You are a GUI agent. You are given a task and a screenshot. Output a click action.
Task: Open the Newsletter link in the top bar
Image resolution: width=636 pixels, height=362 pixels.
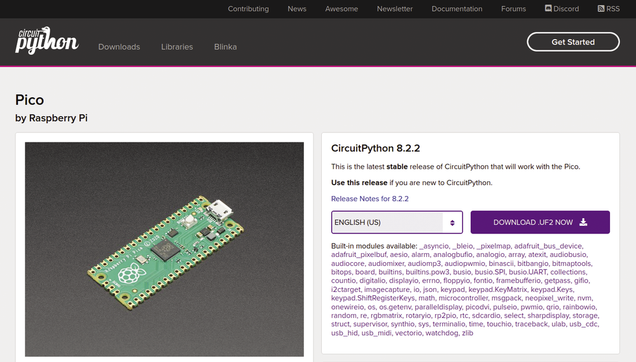pos(395,9)
